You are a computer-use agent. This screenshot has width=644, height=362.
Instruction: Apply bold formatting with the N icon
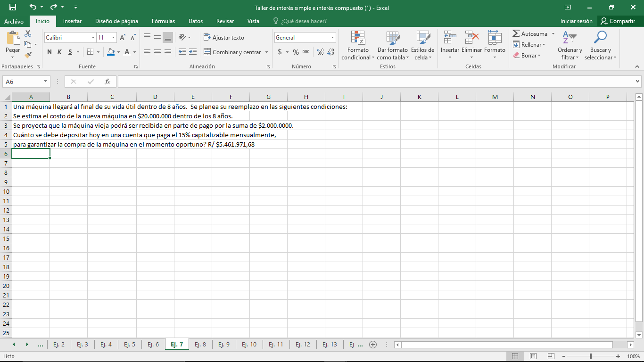[x=49, y=52]
